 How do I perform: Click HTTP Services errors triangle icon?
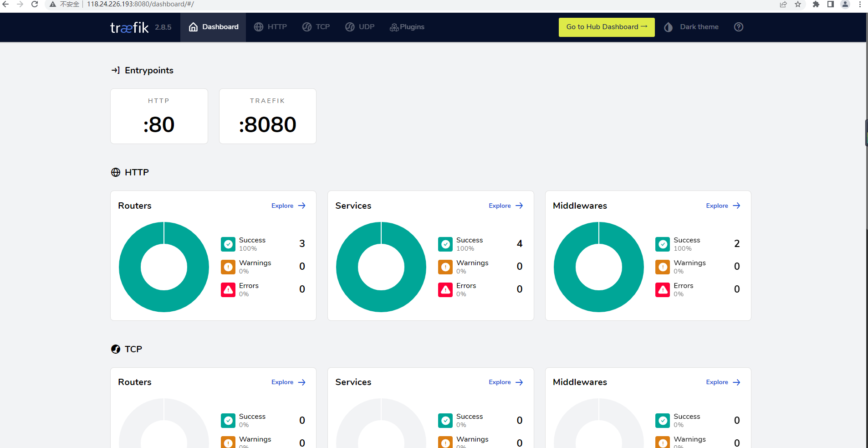[445, 290]
